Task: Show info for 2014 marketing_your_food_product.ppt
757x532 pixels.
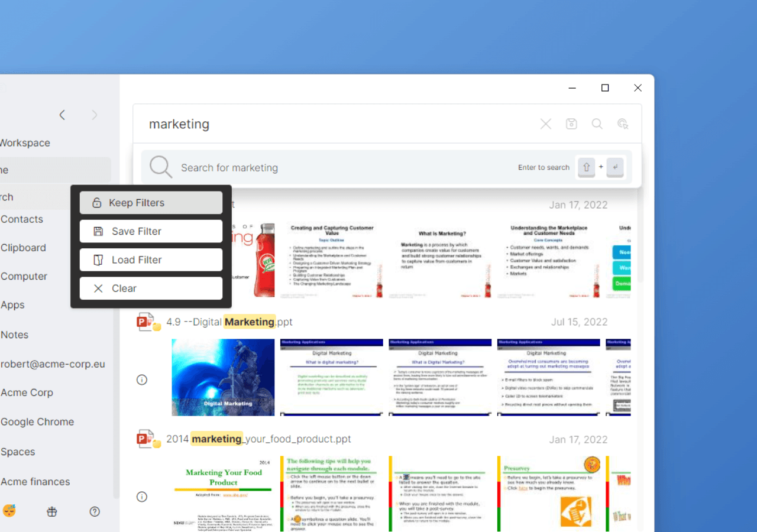Action: pos(142,497)
